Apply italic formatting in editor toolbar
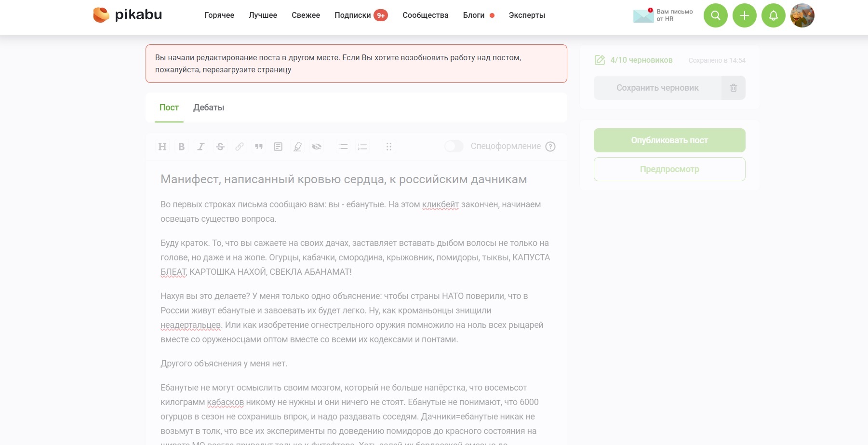The width and height of the screenshot is (868, 445). 201,147
